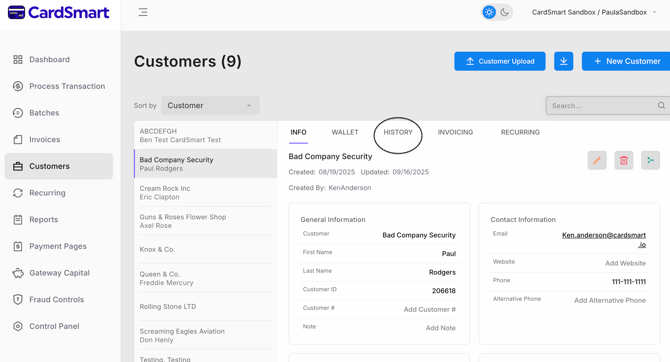
Task: Click Add Website
Action: [x=625, y=263]
